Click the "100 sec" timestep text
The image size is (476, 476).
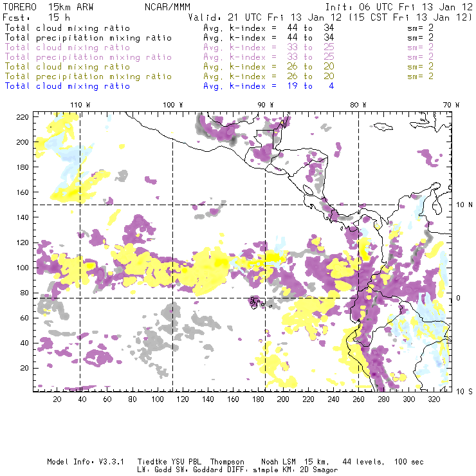pyautogui.click(x=409, y=462)
